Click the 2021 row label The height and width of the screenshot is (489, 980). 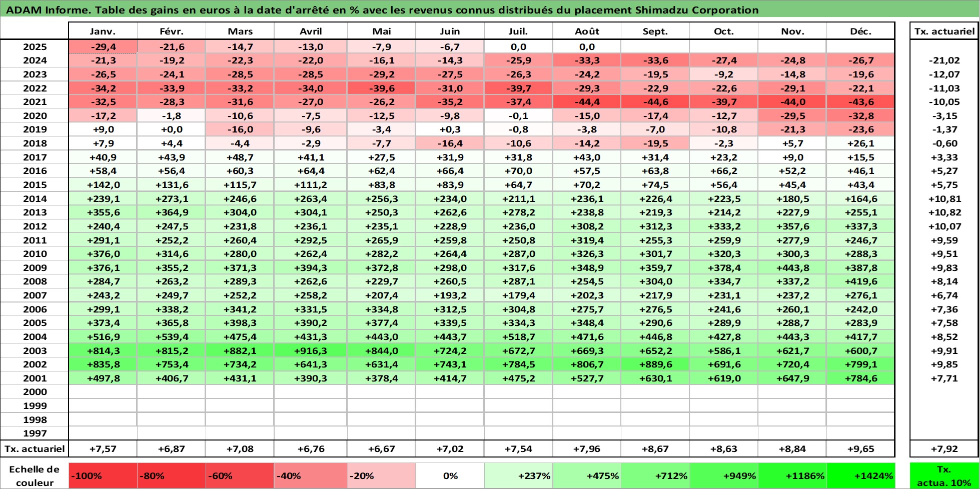(35, 102)
